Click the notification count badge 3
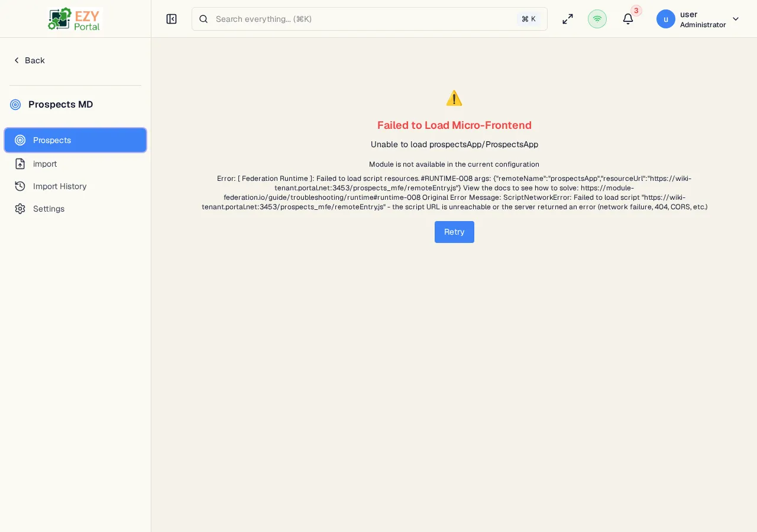This screenshot has width=757, height=532. pos(636,11)
